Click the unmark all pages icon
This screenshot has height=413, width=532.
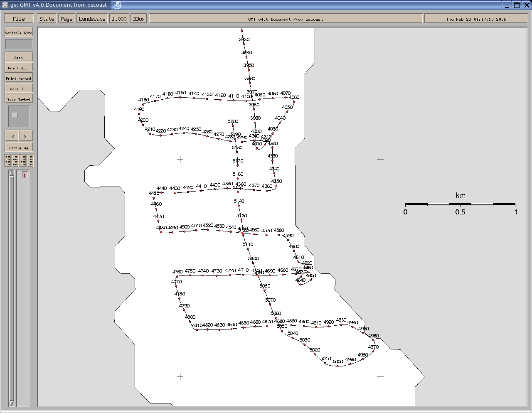click(x=30, y=160)
